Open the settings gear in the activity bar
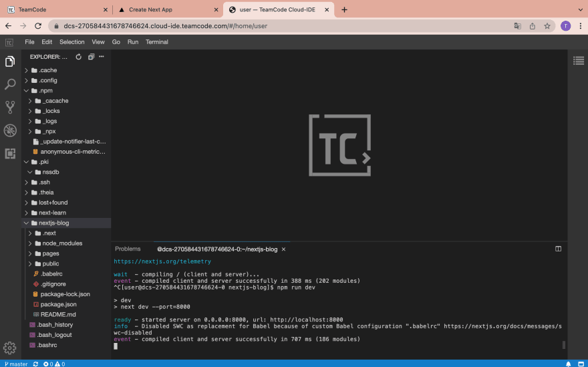Screen dimensions: 588x367 point(10,348)
